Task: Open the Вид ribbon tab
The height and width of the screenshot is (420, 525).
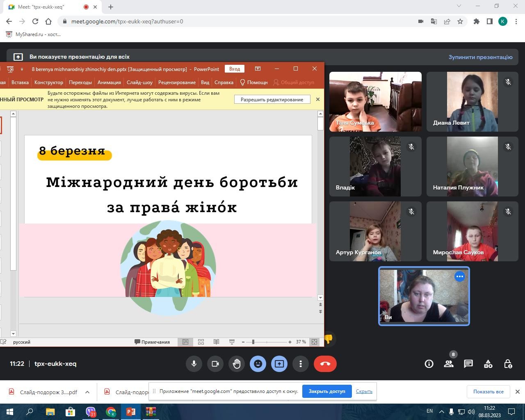Action: (x=205, y=82)
